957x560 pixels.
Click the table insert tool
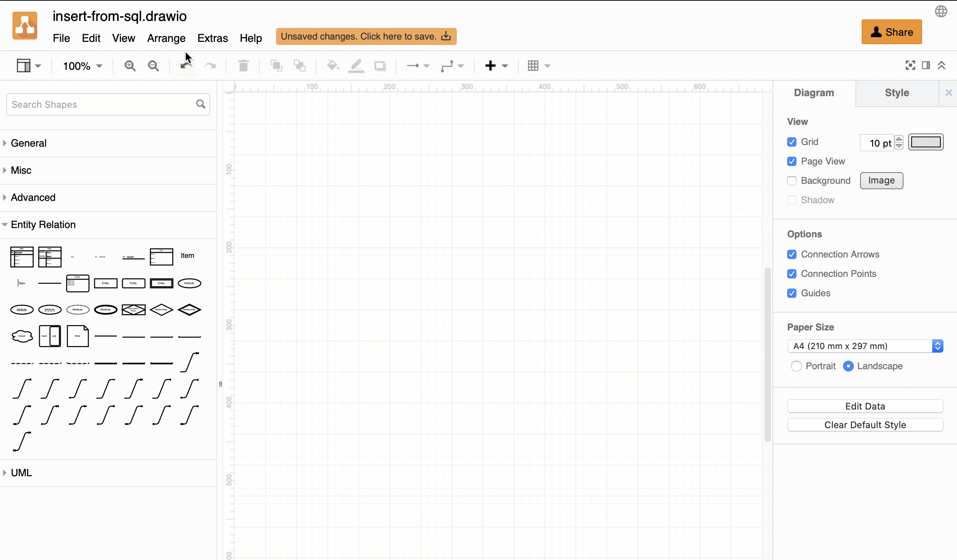533,65
